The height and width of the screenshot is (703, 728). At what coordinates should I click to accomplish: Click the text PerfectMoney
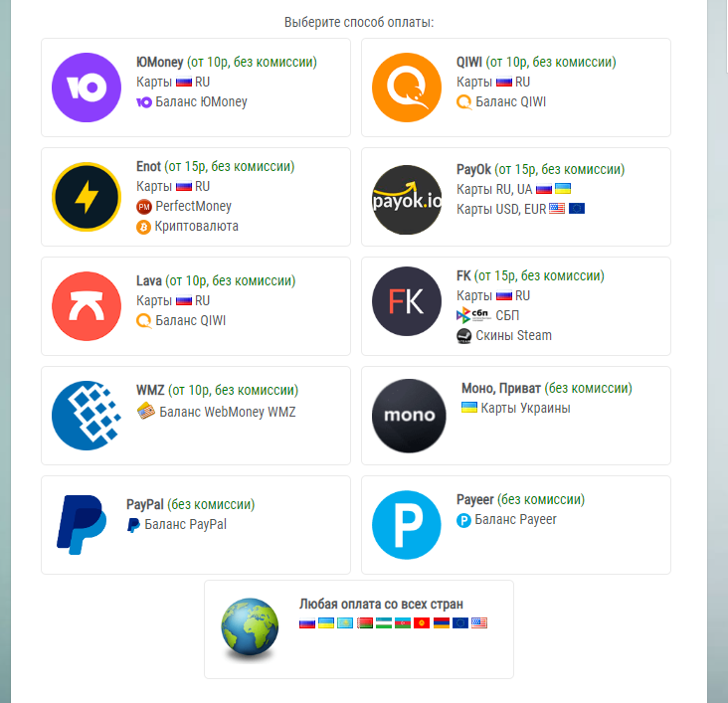(x=193, y=206)
